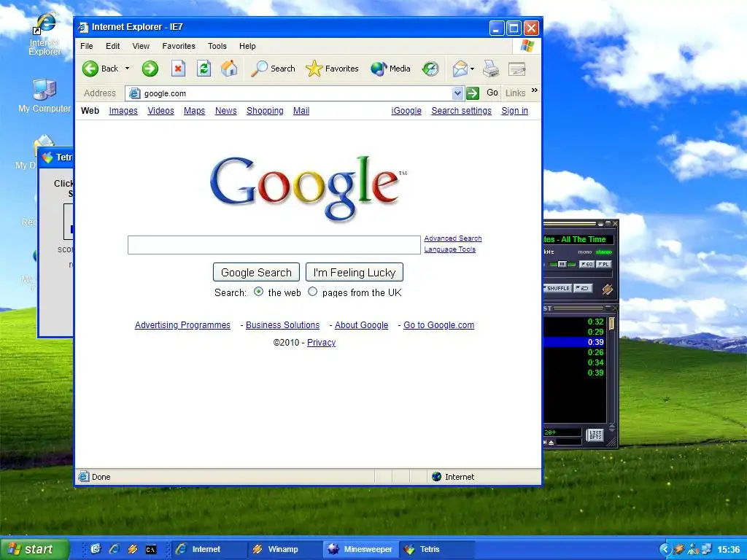747x560 pixels.
Task: Open the Back button history dropdown
Action: 127,69
